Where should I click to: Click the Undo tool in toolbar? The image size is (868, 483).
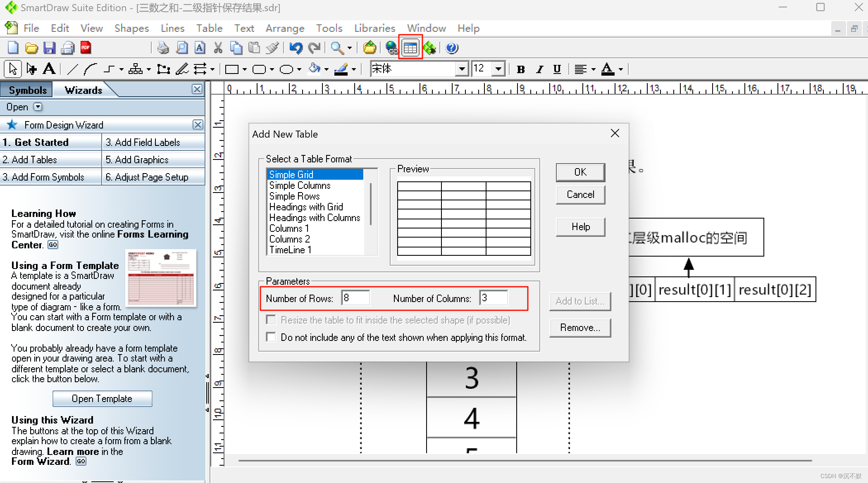pos(296,48)
